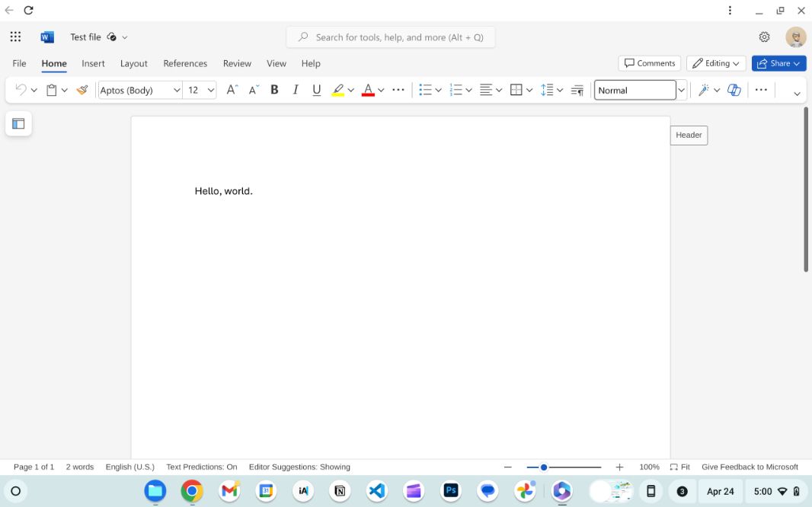Screen dimensions: 812x507
Task: Click the Grow Font icon
Action: click(x=232, y=90)
